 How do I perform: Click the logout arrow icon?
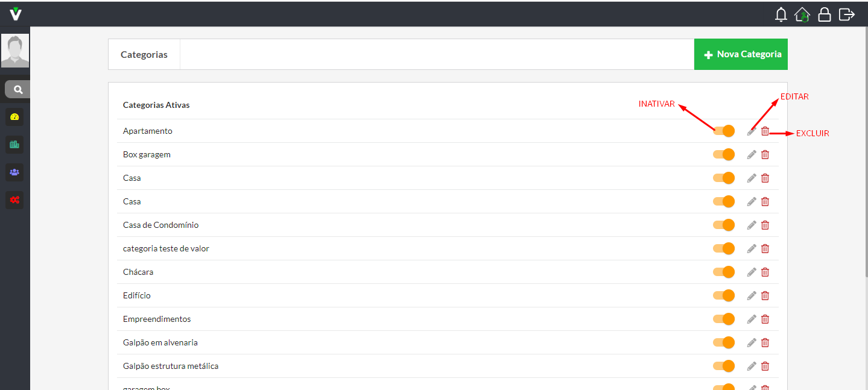847,14
